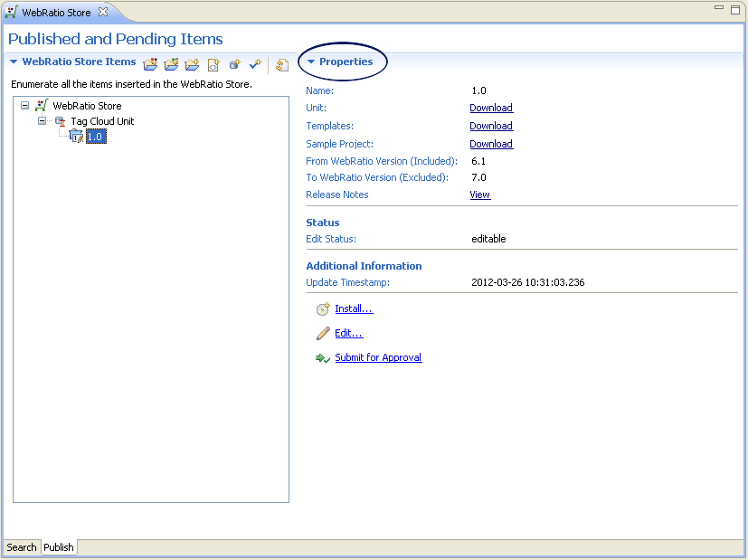Click the From WebRatio Version value 6.1
This screenshot has height=560, width=748.
click(478, 161)
